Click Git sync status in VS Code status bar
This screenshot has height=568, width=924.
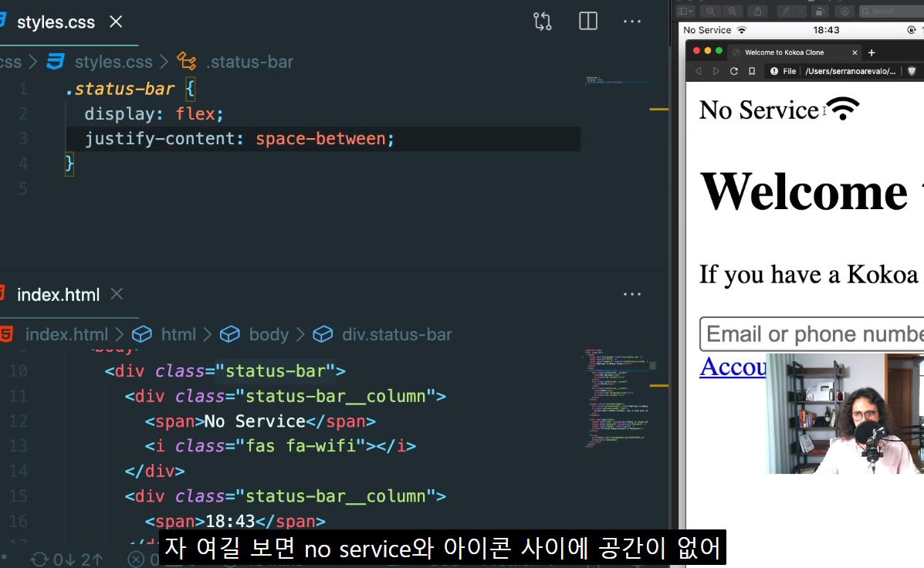[x=66, y=560]
